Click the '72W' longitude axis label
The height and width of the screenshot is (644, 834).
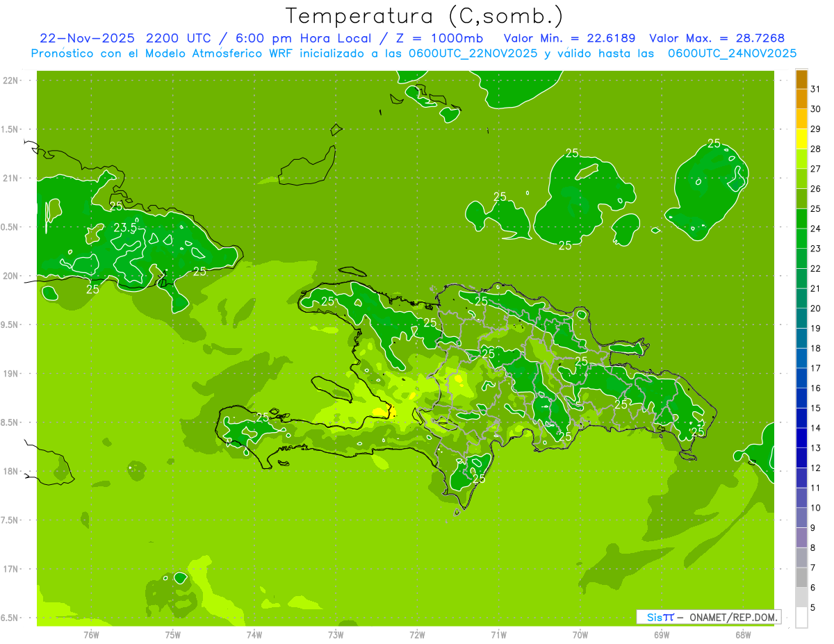pos(417,635)
